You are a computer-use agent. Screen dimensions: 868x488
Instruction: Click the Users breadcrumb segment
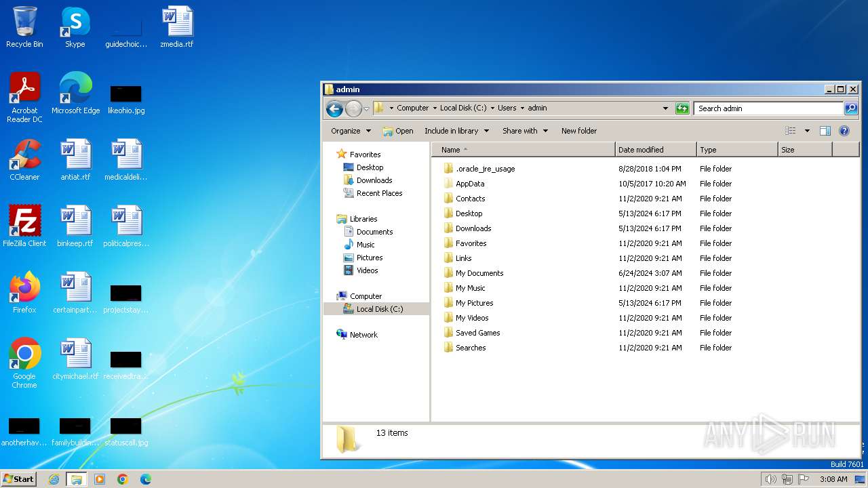[507, 108]
